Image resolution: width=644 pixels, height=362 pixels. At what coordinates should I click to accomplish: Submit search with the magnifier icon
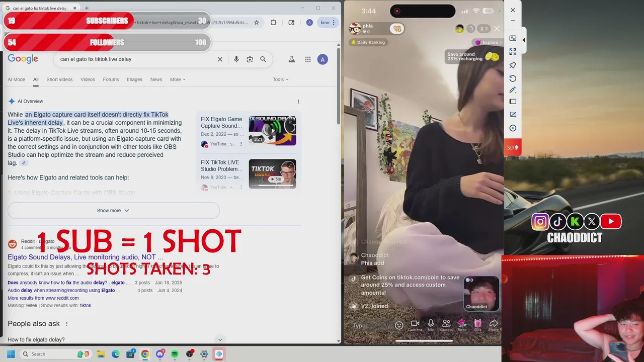tap(263, 59)
